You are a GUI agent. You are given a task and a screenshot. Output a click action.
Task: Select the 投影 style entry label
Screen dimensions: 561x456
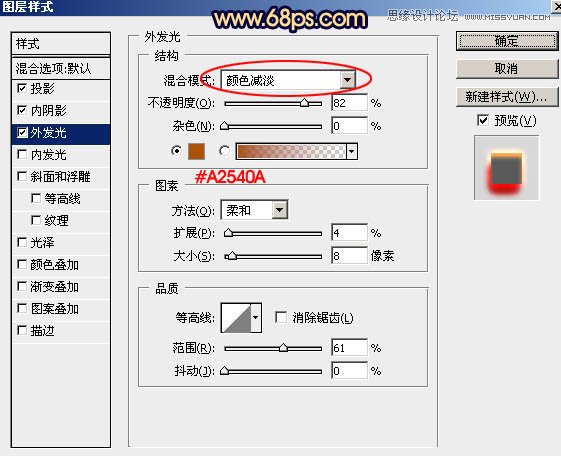click(42, 88)
